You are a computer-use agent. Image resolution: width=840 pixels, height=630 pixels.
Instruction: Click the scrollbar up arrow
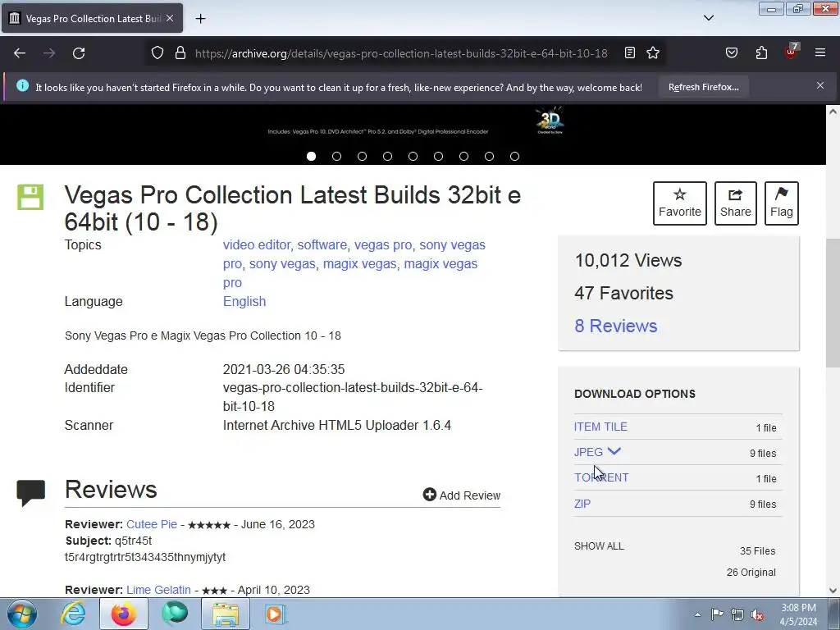coord(833,112)
